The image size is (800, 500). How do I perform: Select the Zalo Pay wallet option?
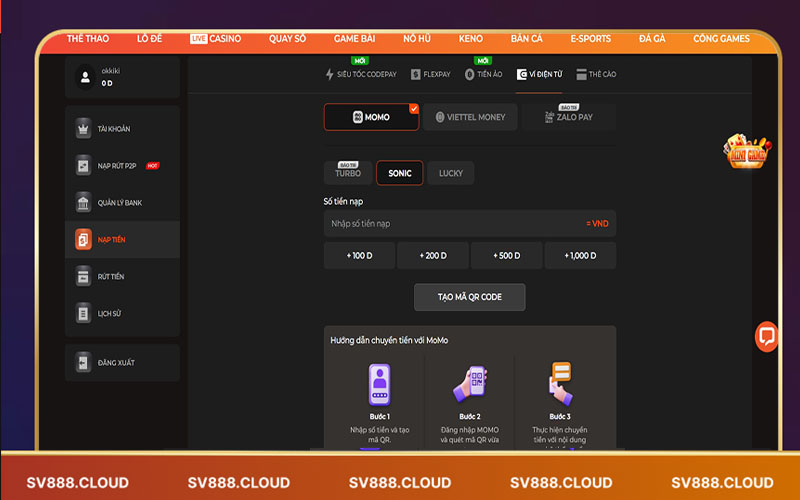[569, 117]
